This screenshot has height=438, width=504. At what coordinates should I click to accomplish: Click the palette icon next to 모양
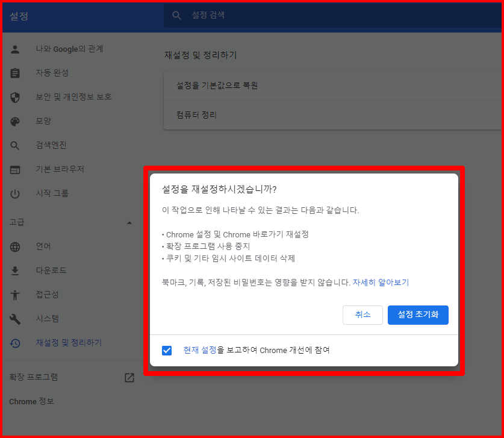[15, 121]
